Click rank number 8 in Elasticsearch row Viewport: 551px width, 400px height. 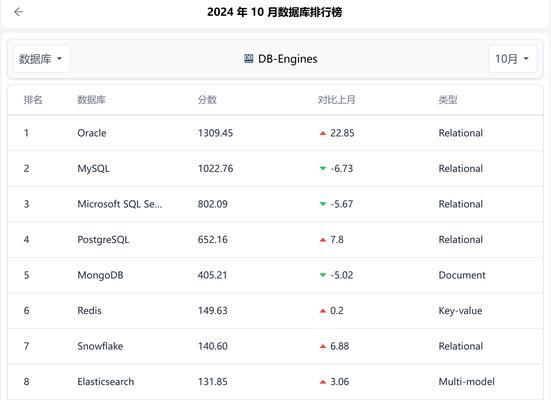tap(26, 382)
